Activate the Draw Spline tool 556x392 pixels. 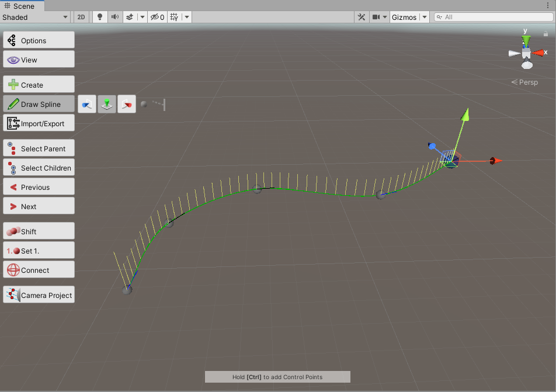pos(39,103)
